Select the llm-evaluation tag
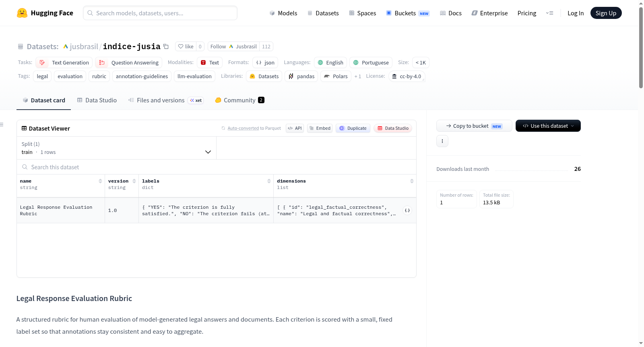The image size is (644, 347). [x=194, y=76]
